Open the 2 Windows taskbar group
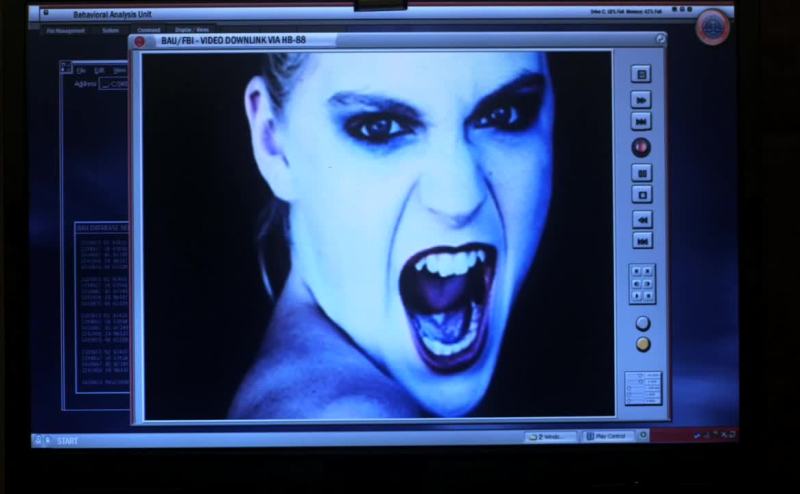The width and height of the screenshot is (800, 494). [552, 437]
